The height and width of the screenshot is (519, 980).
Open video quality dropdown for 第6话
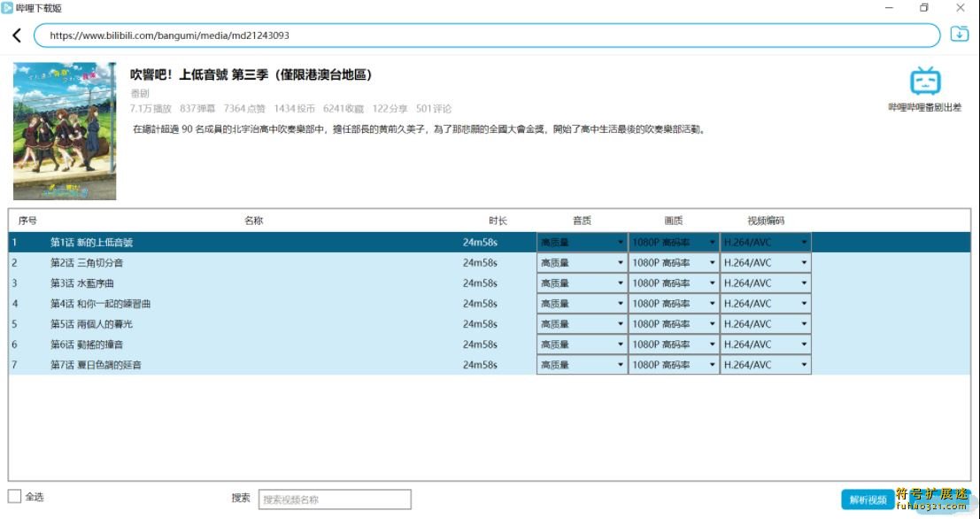coord(674,345)
